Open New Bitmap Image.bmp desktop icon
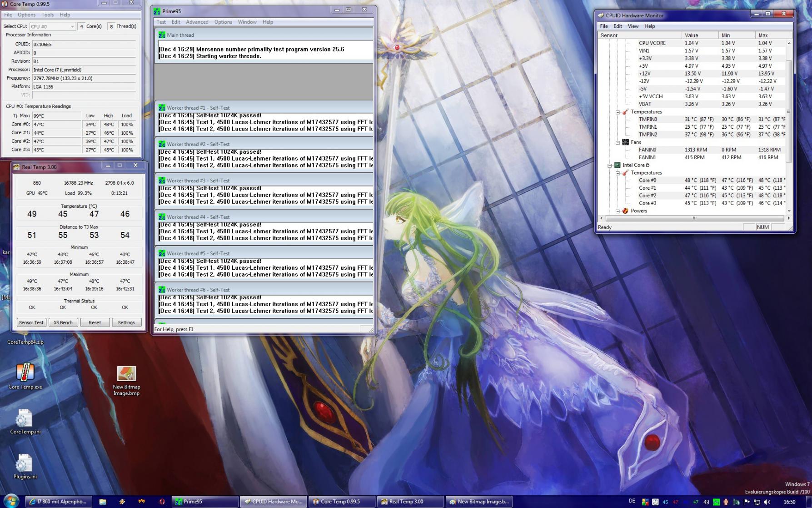The image size is (812, 508). 126,381
